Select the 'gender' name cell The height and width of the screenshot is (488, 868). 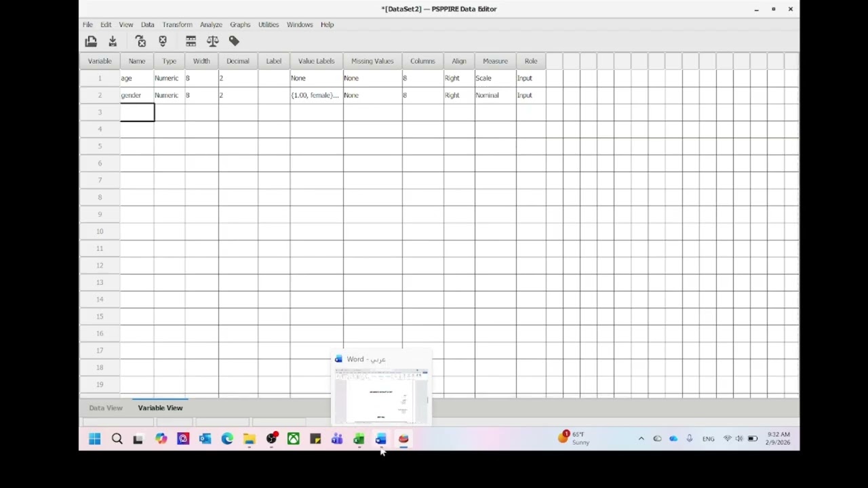pyautogui.click(x=137, y=95)
